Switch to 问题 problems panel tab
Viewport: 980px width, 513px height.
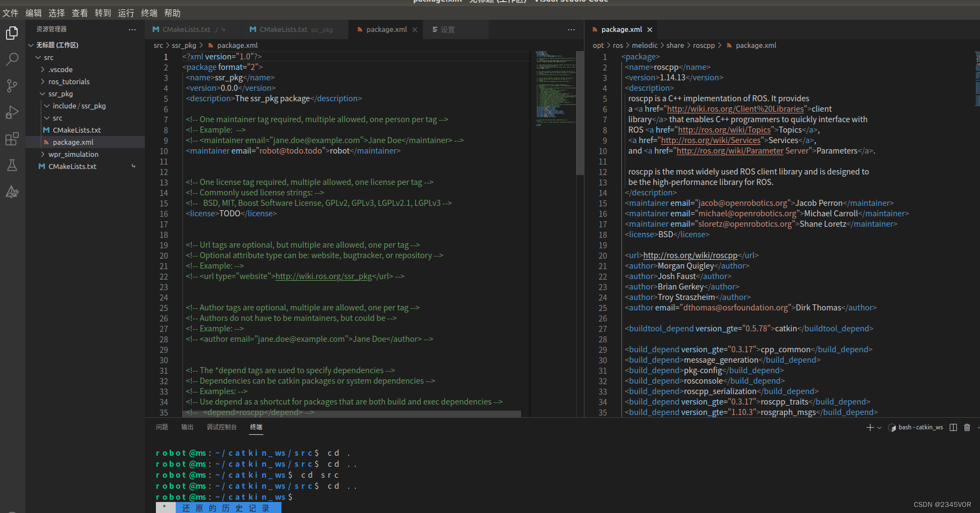[x=162, y=427]
